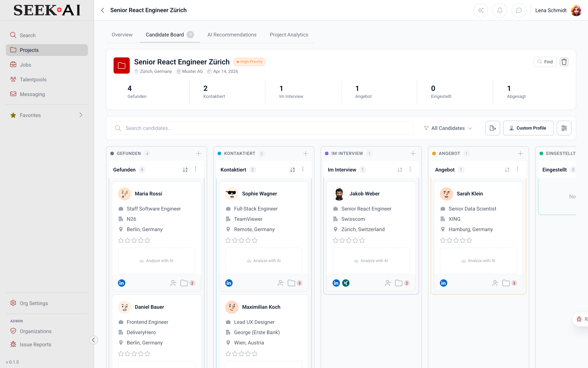The width and height of the screenshot is (588, 368).
Task: Rate Jakob Weber three stars
Action: coord(349,240)
